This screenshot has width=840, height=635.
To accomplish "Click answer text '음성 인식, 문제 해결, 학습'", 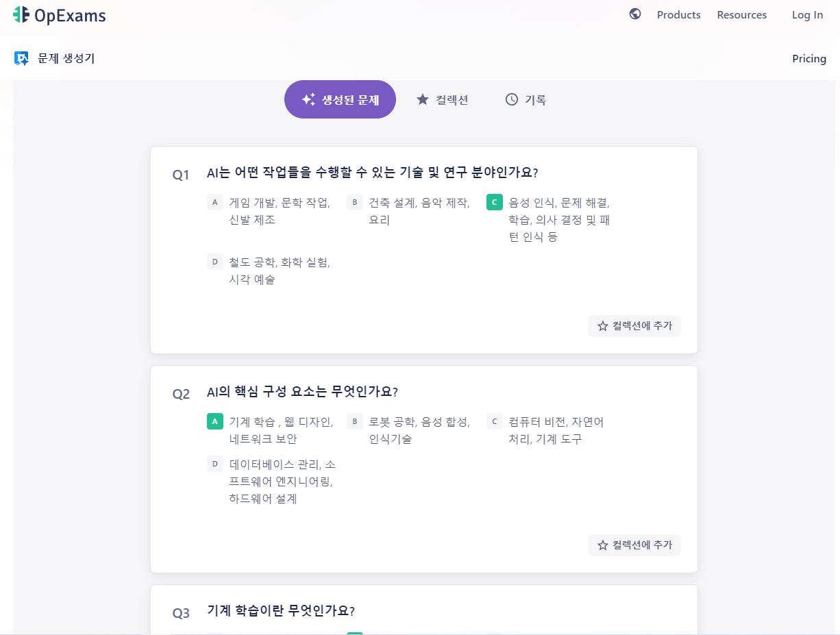I will tap(559, 220).
